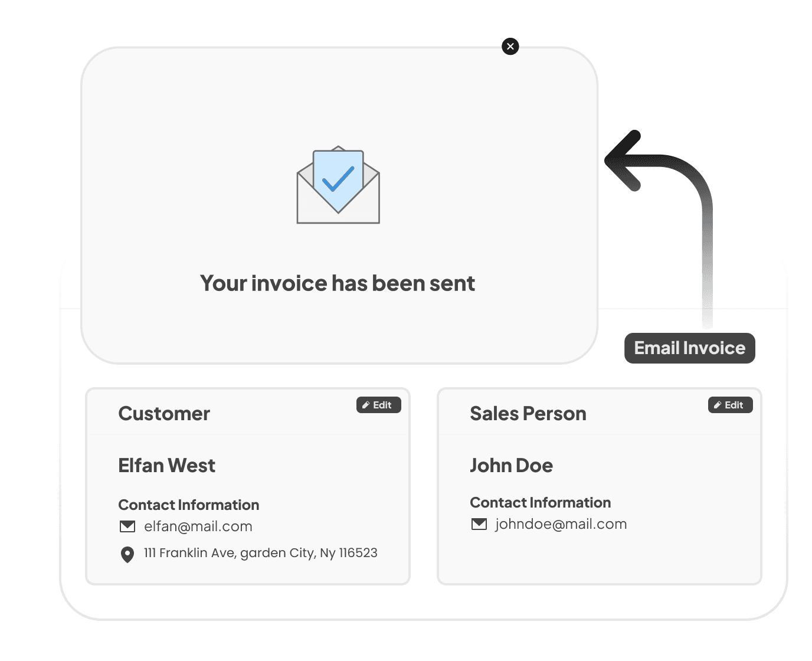Image resolution: width=812 pixels, height=661 pixels.
Task: Click the customer email envelope icon
Action: pos(127,526)
